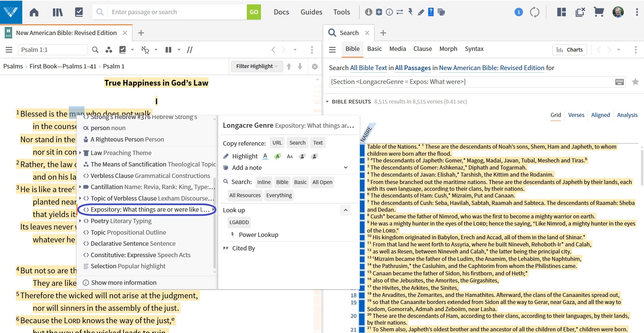Switch to the Syntax search tab
This screenshot has width=644, height=333.
point(474,49)
